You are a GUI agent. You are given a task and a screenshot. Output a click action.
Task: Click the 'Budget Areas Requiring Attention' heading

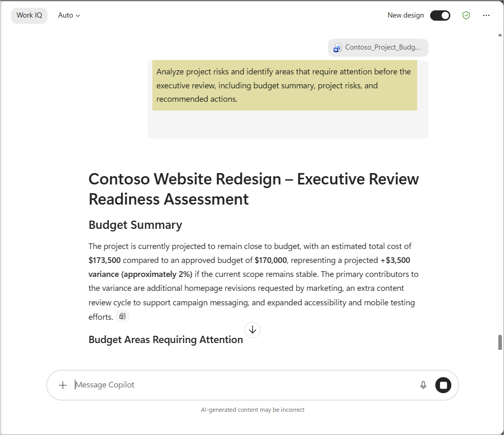(166, 339)
